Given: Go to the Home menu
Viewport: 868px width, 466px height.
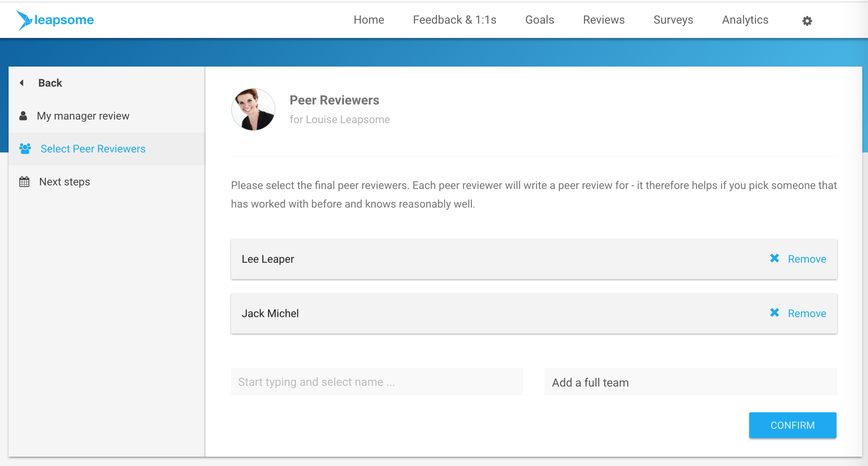Looking at the screenshot, I should (x=369, y=20).
